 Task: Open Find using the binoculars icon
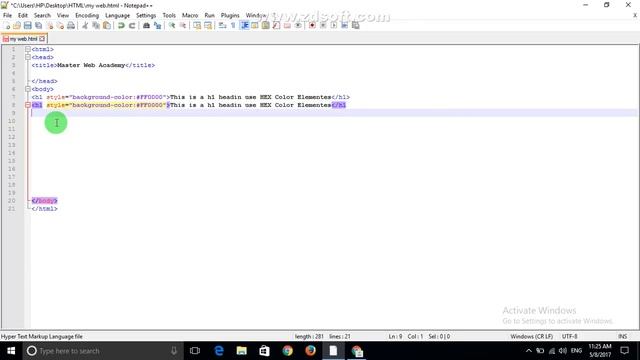pos(146,25)
